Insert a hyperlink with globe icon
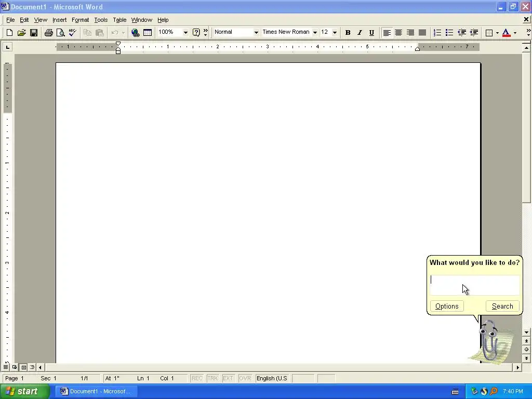Image resolution: width=532 pixels, height=399 pixels. [136, 33]
